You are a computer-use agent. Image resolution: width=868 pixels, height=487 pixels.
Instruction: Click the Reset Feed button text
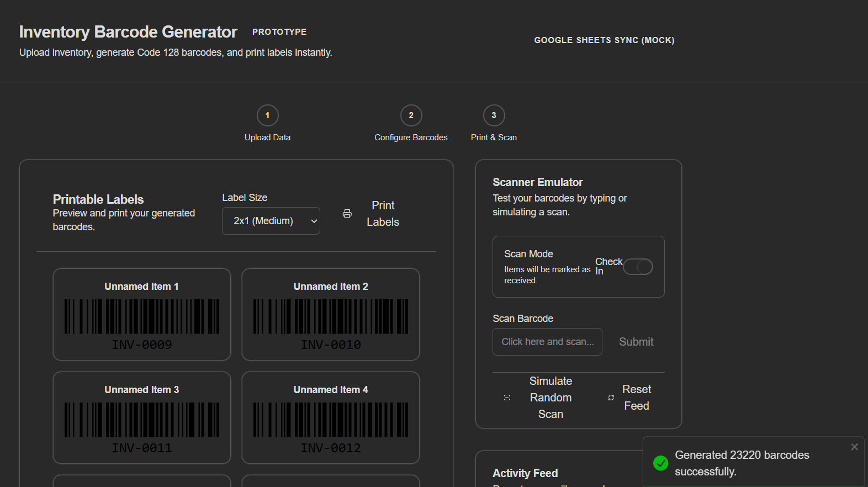point(637,398)
